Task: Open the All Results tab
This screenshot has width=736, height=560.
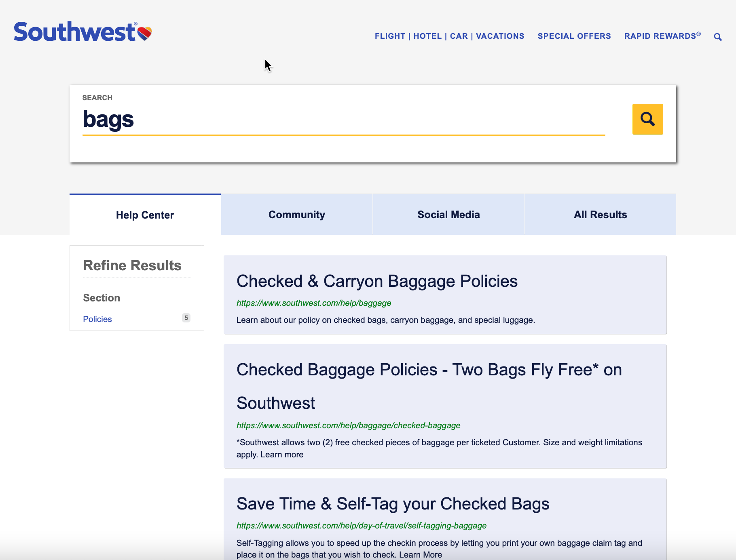Action: [600, 214]
